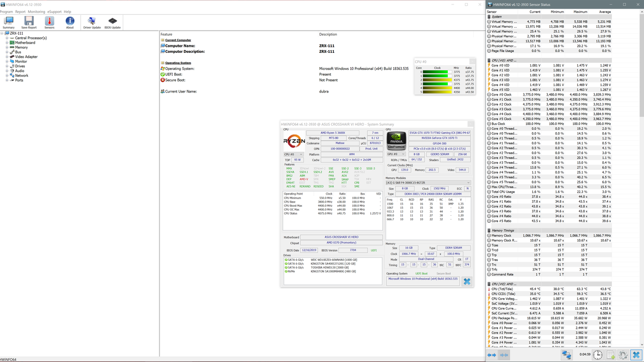Click the Monitor tree icon
Image resolution: width=644 pixels, height=362 pixels.
pos(12,61)
